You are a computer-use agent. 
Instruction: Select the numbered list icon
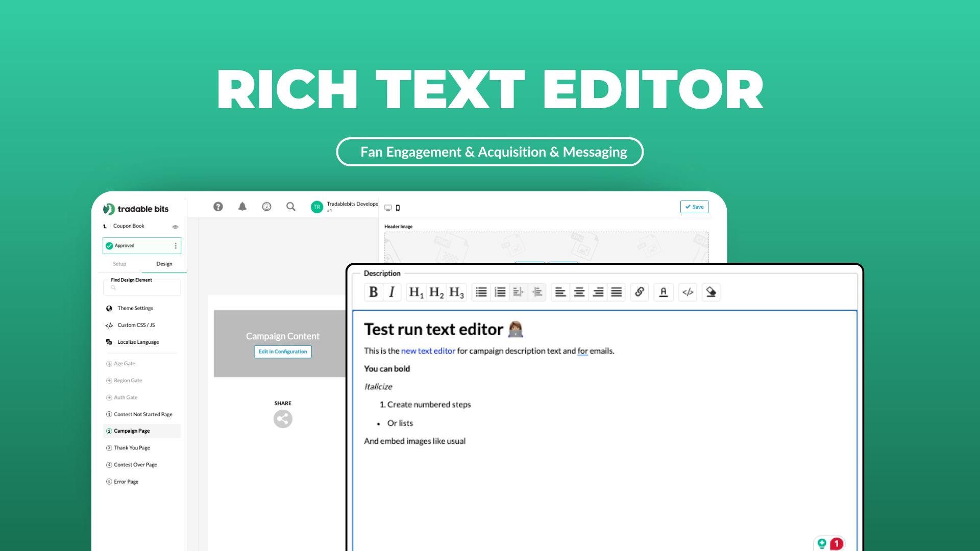coord(500,292)
